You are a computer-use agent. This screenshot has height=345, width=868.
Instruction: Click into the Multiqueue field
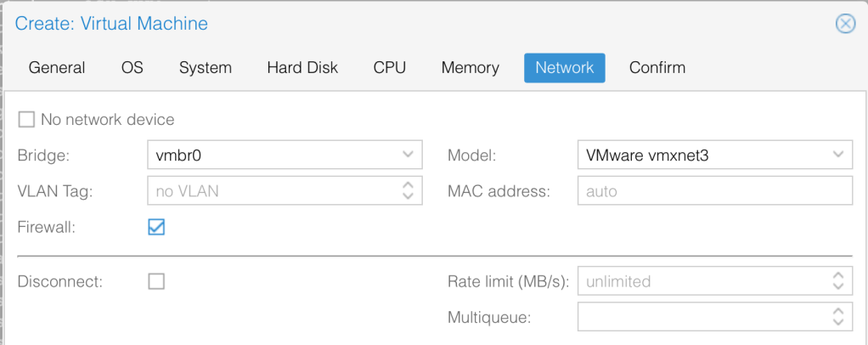pyautogui.click(x=701, y=317)
